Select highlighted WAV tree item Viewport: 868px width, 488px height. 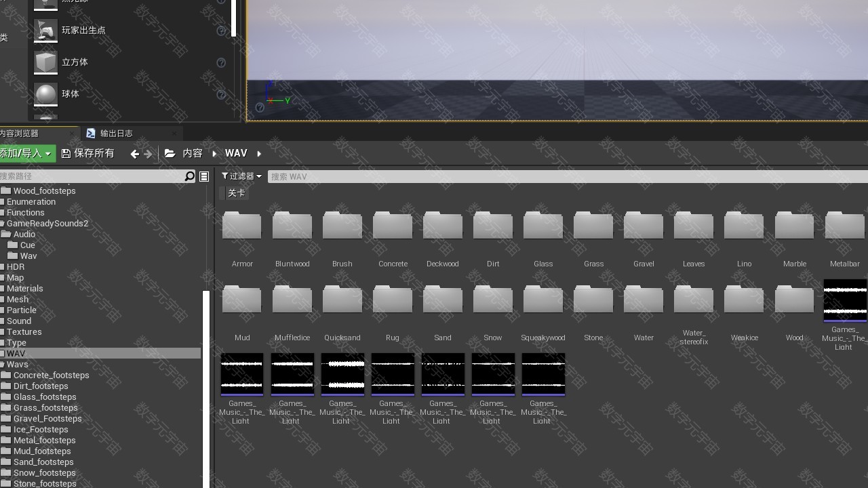pos(100,354)
